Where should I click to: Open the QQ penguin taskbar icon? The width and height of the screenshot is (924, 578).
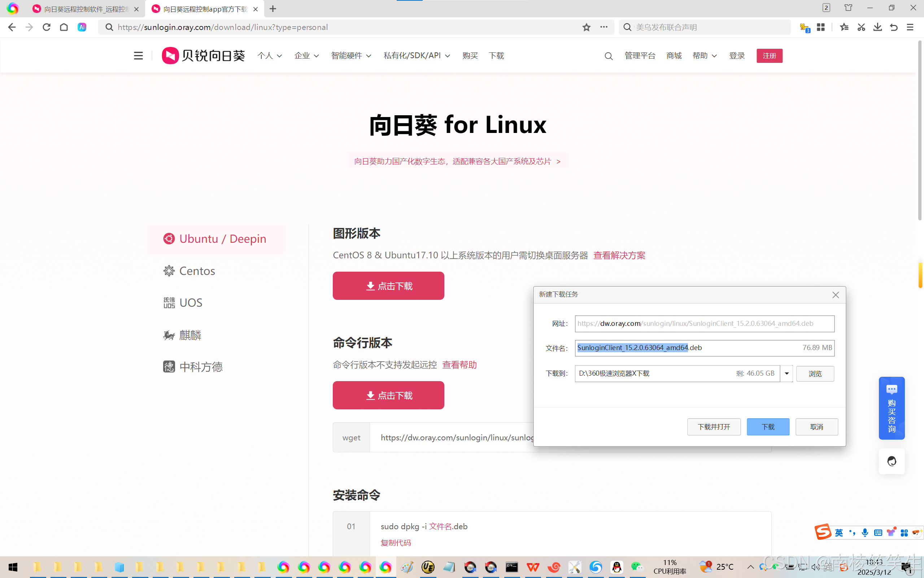[x=616, y=567]
